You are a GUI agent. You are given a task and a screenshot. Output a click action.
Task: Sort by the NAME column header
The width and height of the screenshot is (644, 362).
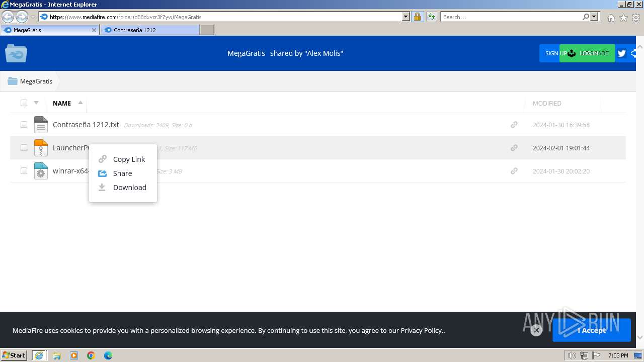[62, 103]
